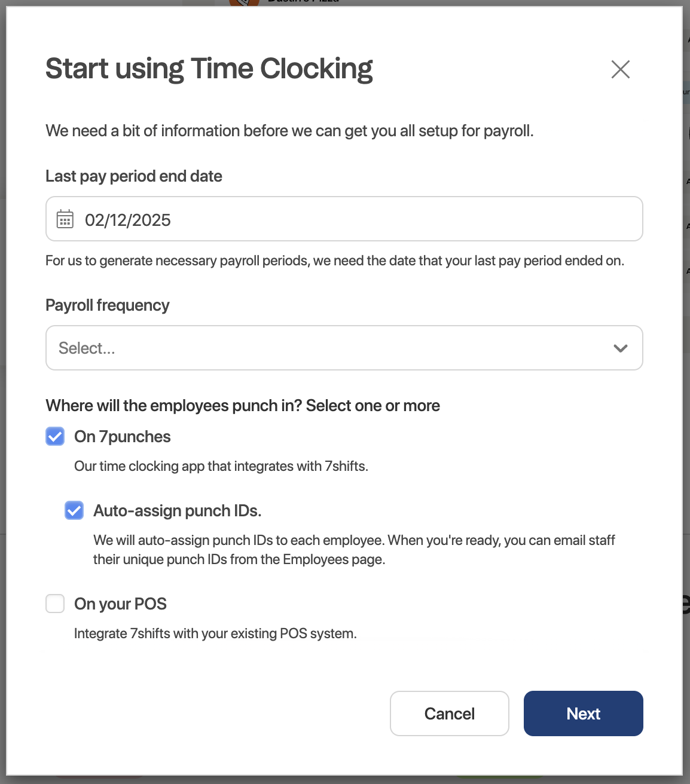The height and width of the screenshot is (784, 690).
Task: Click the 'Auto-assign punch IDs.' label text
Action: point(178,511)
